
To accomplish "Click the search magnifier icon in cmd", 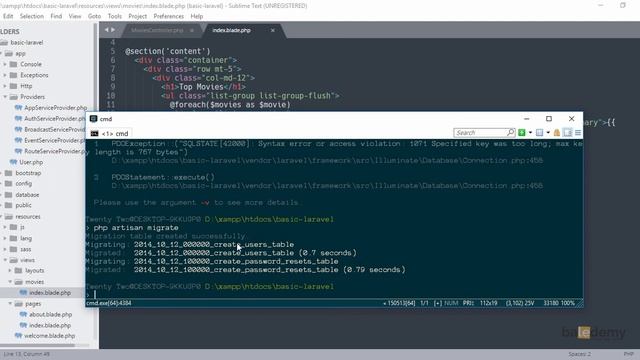I will point(510,133).
